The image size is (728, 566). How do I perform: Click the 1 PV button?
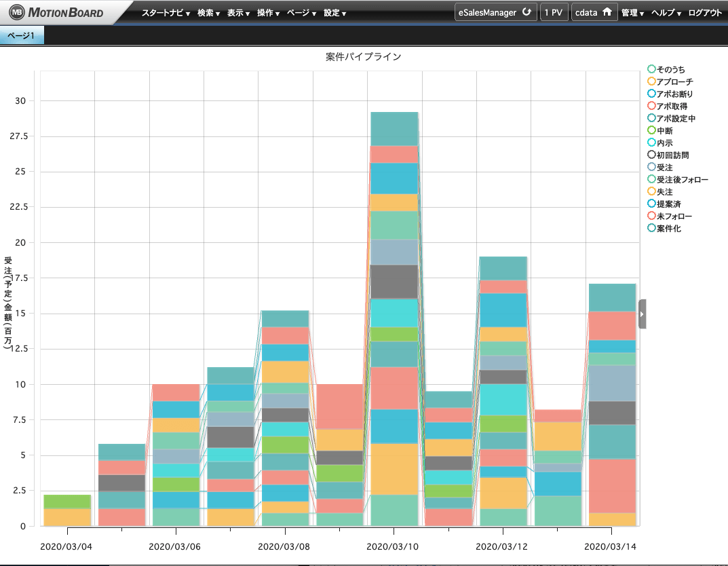[554, 12]
